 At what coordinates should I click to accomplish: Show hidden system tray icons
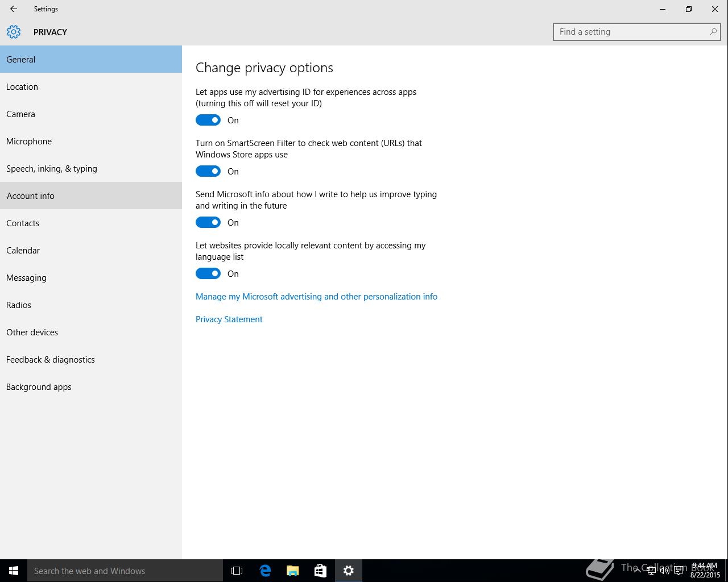tap(638, 571)
